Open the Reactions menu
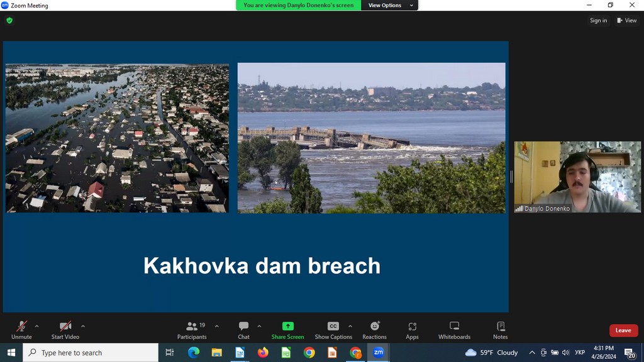644x362 pixels. click(374, 330)
